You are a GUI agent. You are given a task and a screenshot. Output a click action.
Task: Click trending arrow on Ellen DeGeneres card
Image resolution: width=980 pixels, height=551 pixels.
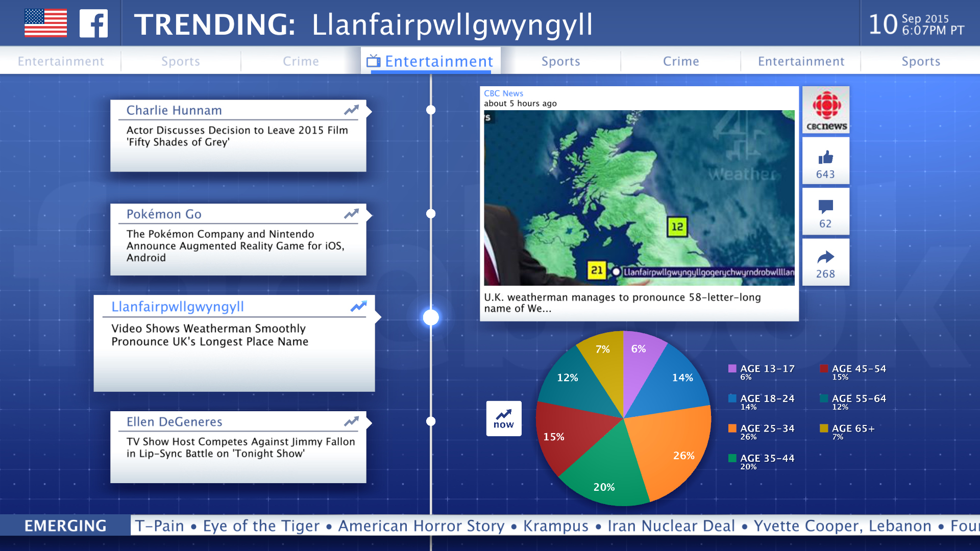coord(351,421)
